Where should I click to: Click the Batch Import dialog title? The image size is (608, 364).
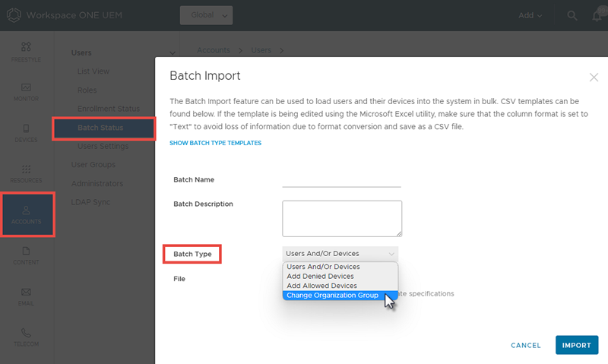(204, 75)
